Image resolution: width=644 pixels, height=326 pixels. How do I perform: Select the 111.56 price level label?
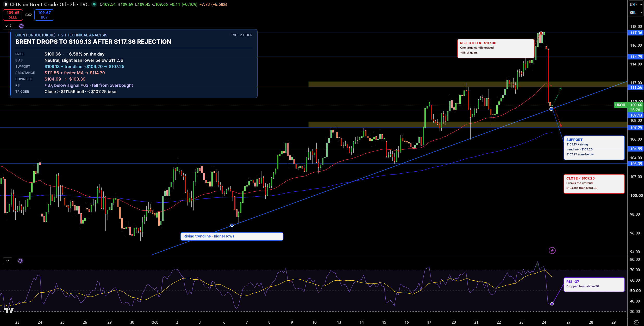(636, 87)
